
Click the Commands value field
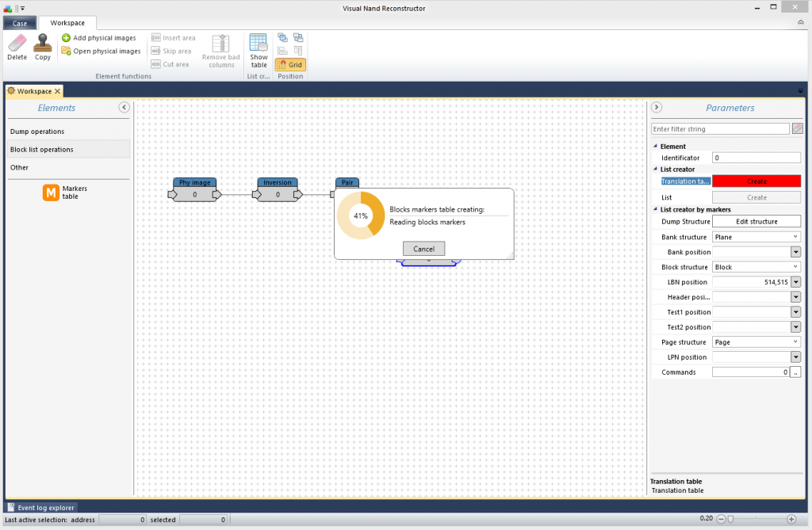click(751, 372)
